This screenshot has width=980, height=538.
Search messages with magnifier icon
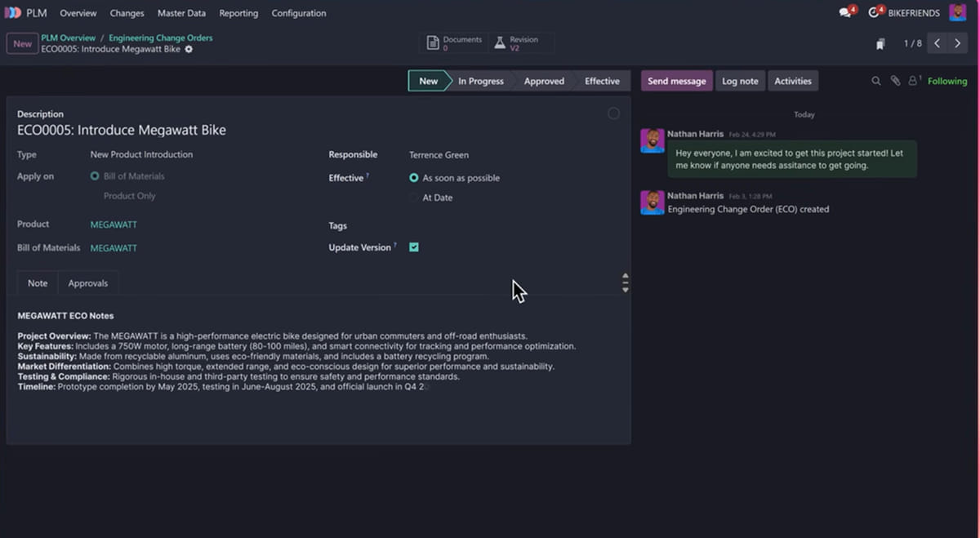(876, 81)
